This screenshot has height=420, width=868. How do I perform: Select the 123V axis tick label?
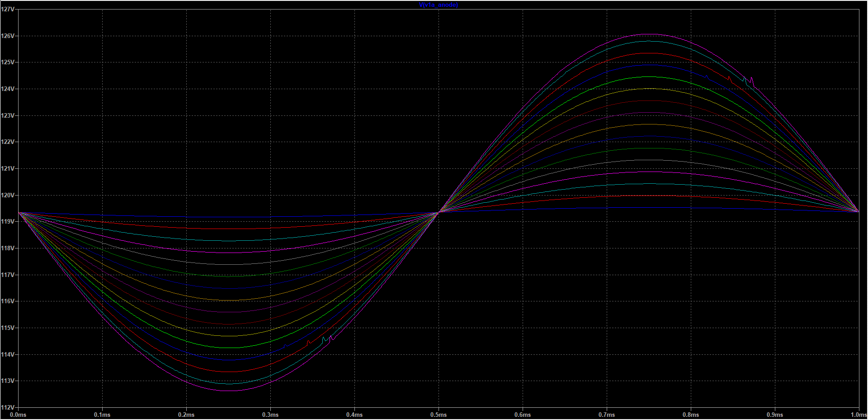7,115
